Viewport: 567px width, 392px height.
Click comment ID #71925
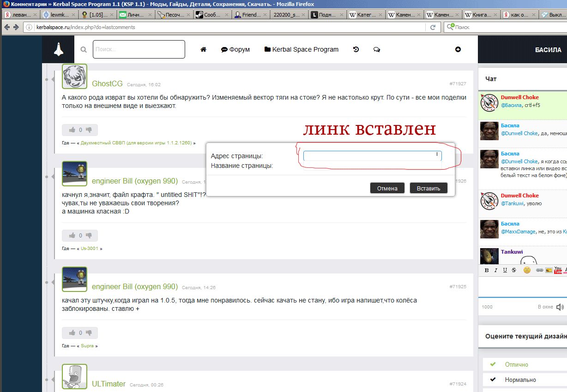pos(458,287)
